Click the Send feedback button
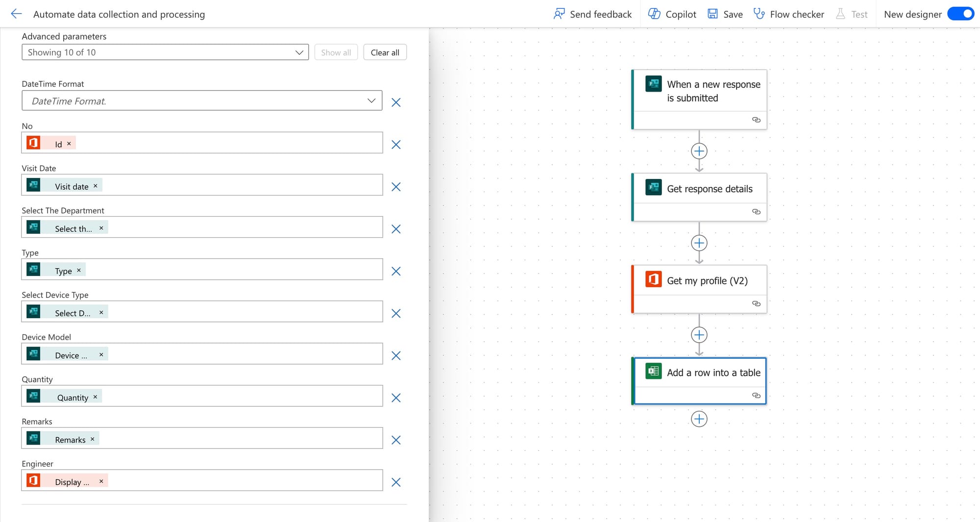 (x=592, y=14)
